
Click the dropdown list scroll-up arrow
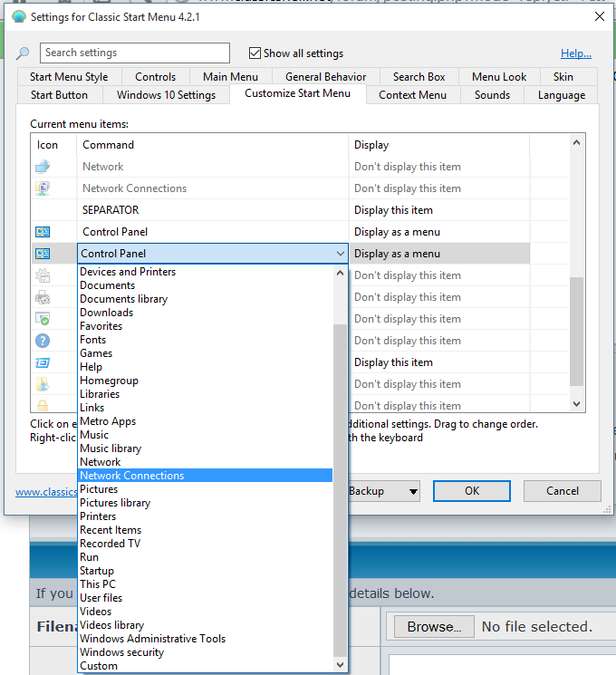click(x=340, y=273)
